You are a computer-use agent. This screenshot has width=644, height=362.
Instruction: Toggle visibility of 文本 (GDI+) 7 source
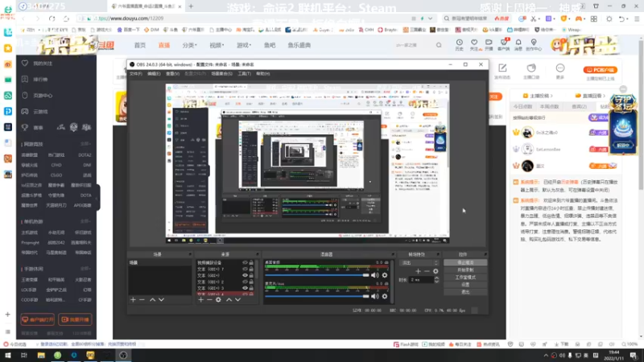[245, 269]
